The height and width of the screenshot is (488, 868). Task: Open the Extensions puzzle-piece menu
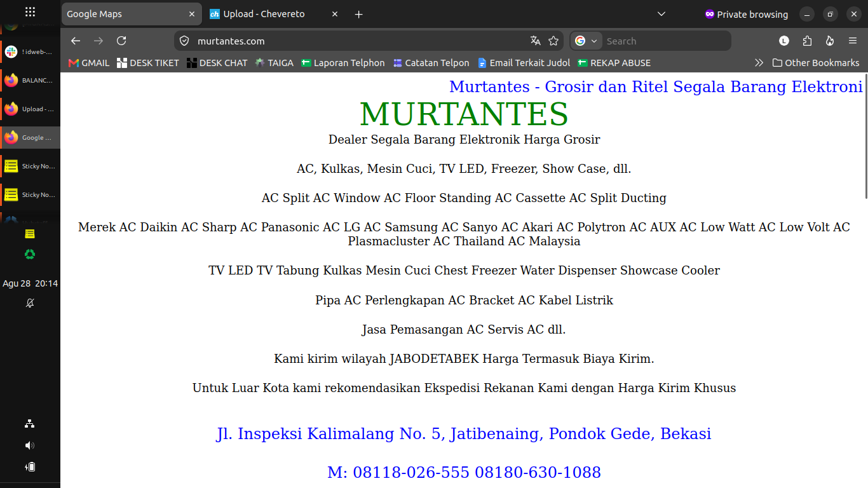[807, 41]
